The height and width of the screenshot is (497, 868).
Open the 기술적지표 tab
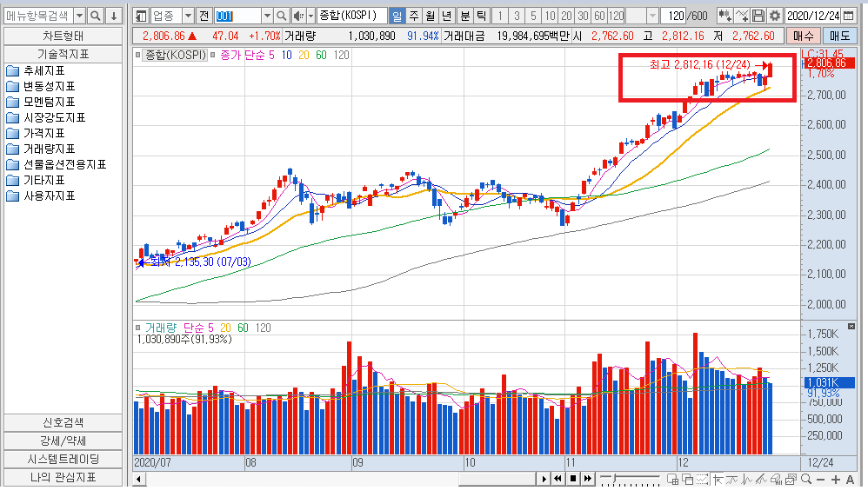tap(63, 54)
